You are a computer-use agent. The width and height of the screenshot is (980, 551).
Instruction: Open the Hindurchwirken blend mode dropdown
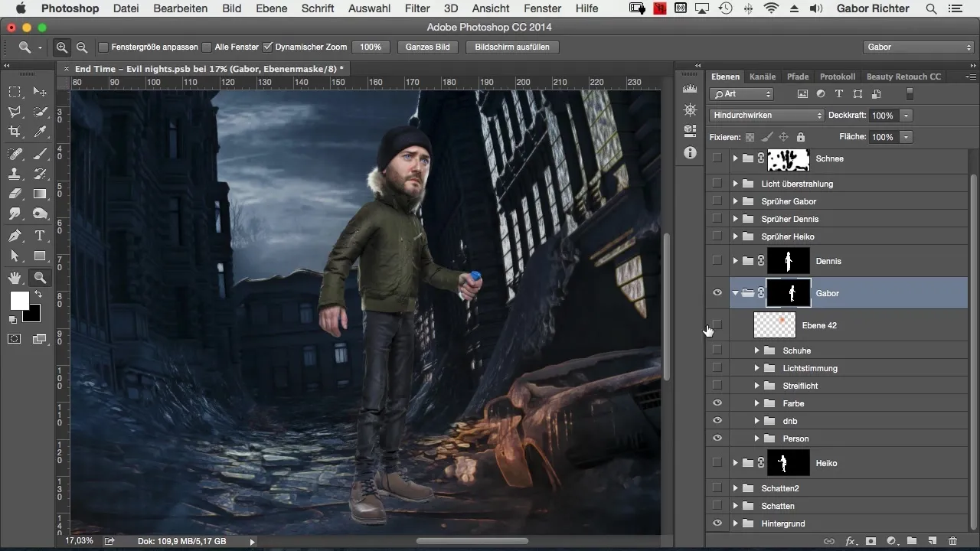[x=766, y=116]
